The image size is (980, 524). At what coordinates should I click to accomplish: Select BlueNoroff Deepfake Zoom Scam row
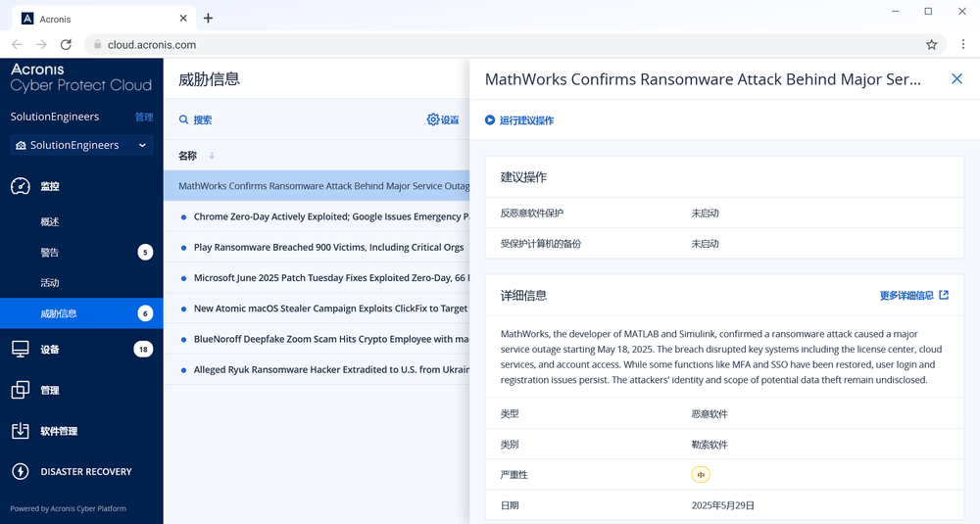tap(317, 339)
